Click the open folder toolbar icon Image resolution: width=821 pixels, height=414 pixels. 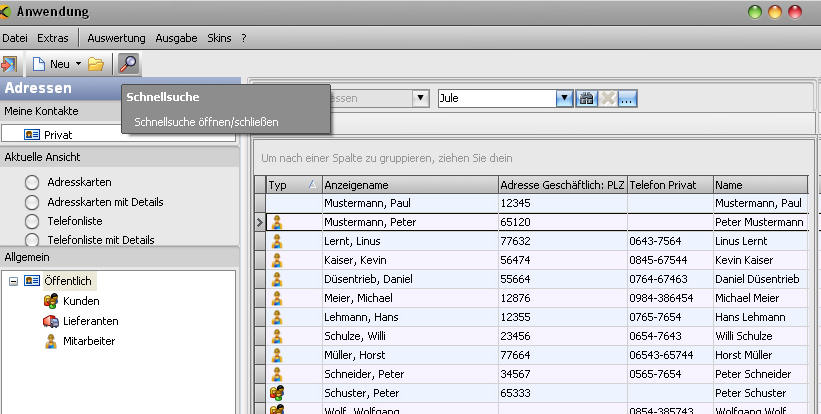[x=96, y=64]
